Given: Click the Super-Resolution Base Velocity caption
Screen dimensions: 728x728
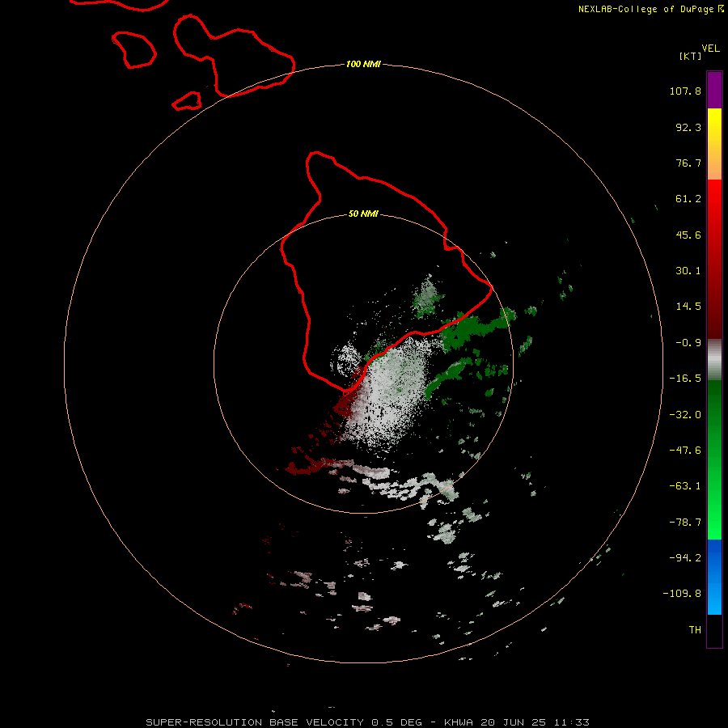Looking at the screenshot, I should click(368, 722).
